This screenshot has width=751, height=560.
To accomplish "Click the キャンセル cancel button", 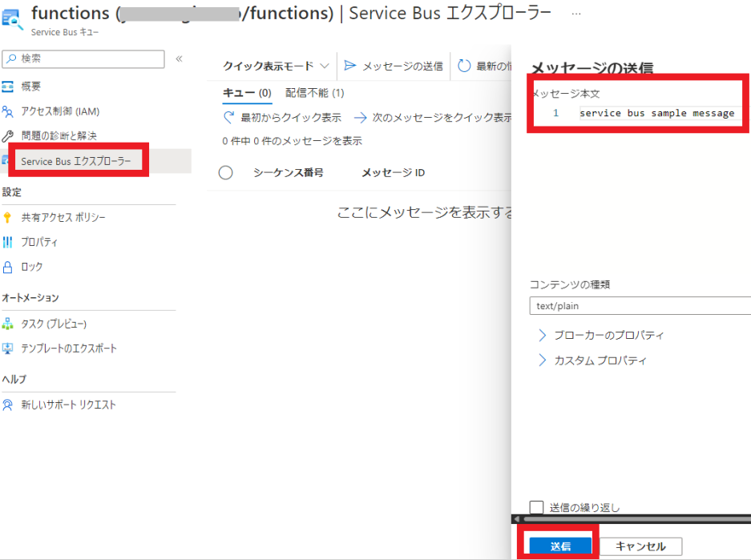I will [641, 546].
